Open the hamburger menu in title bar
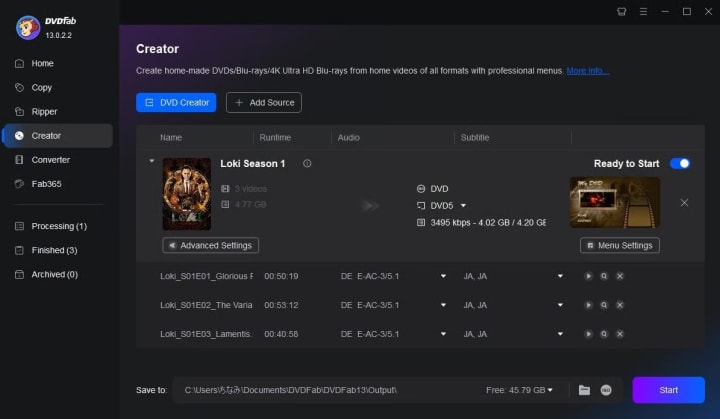The height and width of the screenshot is (419, 720). pyautogui.click(x=643, y=11)
